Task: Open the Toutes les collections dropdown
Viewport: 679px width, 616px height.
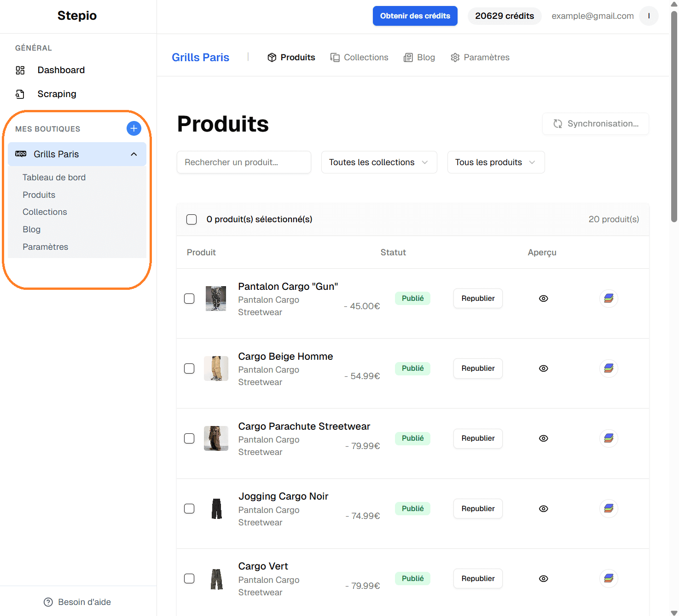Action: [x=378, y=162]
